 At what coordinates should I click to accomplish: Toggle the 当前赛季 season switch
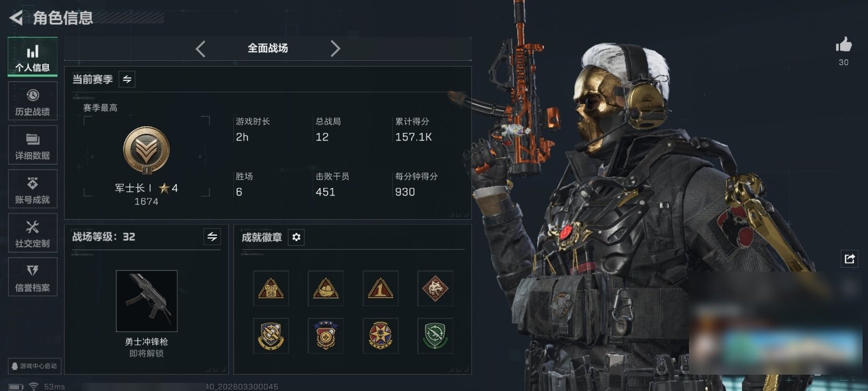click(127, 79)
